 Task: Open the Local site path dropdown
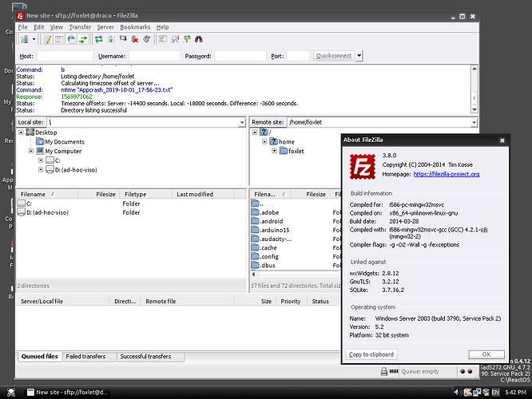click(242, 122)
